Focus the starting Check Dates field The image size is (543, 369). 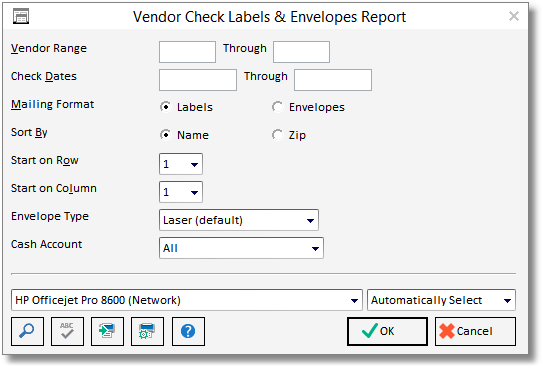click(198, 80)
